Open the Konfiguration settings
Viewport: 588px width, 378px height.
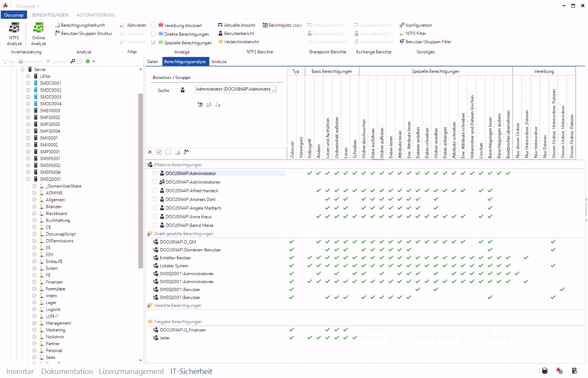tap(416, 25)
